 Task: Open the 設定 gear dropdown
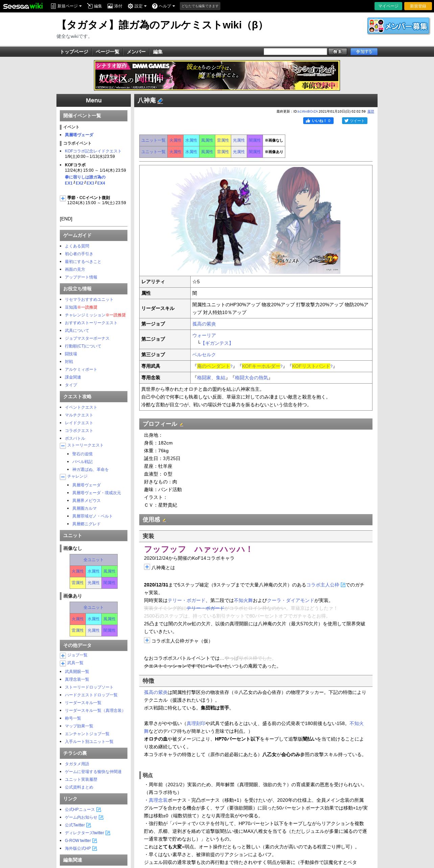(x=137, y=6)
